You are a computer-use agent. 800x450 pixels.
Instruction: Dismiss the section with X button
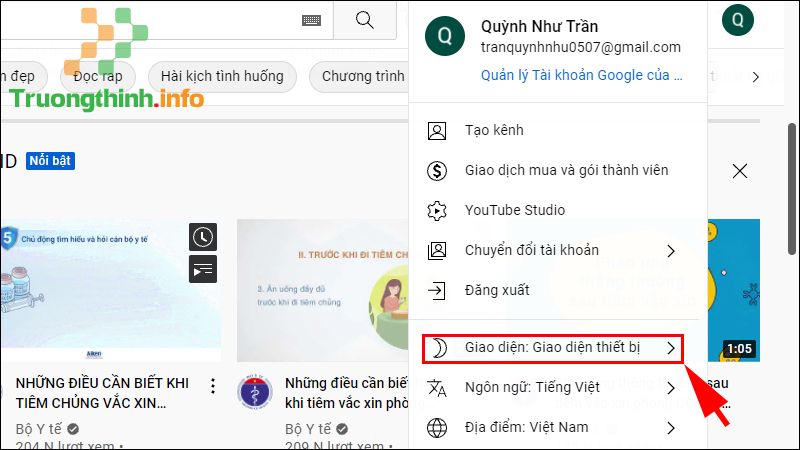[740, 170]
